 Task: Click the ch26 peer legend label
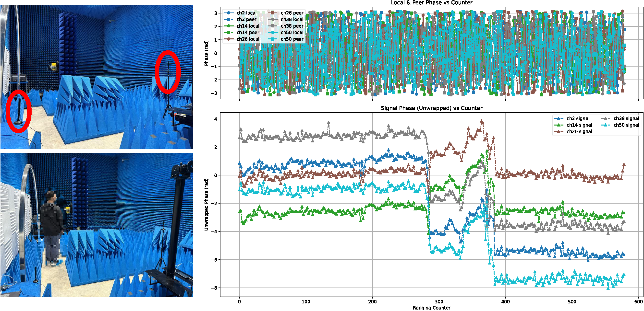(292, 13)
